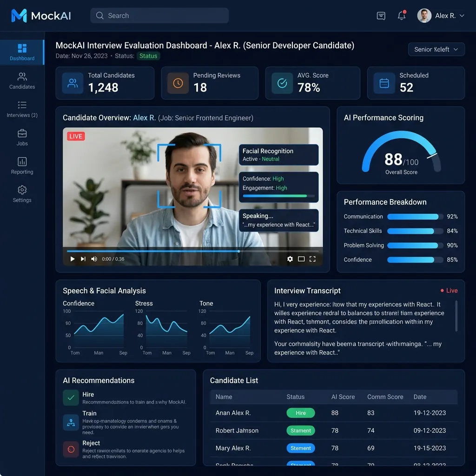476x476 pixels.
Task: Toggle theater mode on video
Action: pyautogui.click(x=301, y=259)
